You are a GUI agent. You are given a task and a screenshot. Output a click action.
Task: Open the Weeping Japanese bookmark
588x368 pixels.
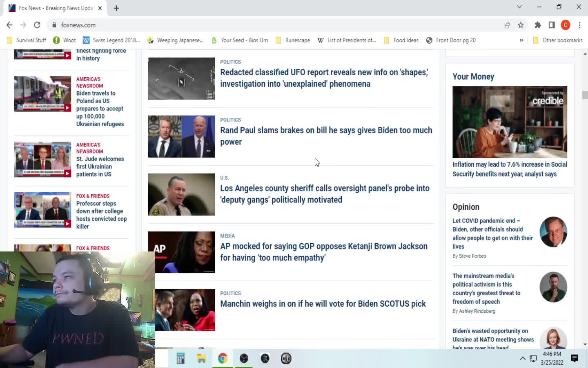tap(175, 40)
